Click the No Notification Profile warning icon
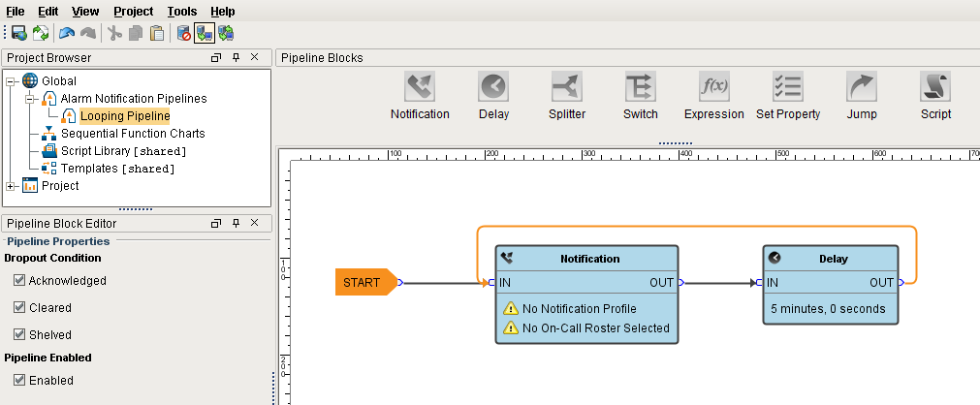 (x=511, y=308)
